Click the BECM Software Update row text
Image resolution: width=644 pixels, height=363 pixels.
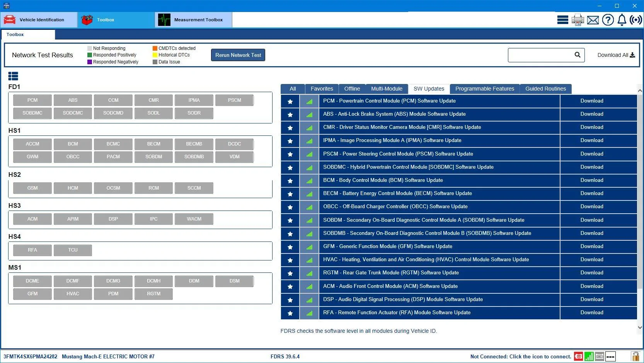[397, 193]
